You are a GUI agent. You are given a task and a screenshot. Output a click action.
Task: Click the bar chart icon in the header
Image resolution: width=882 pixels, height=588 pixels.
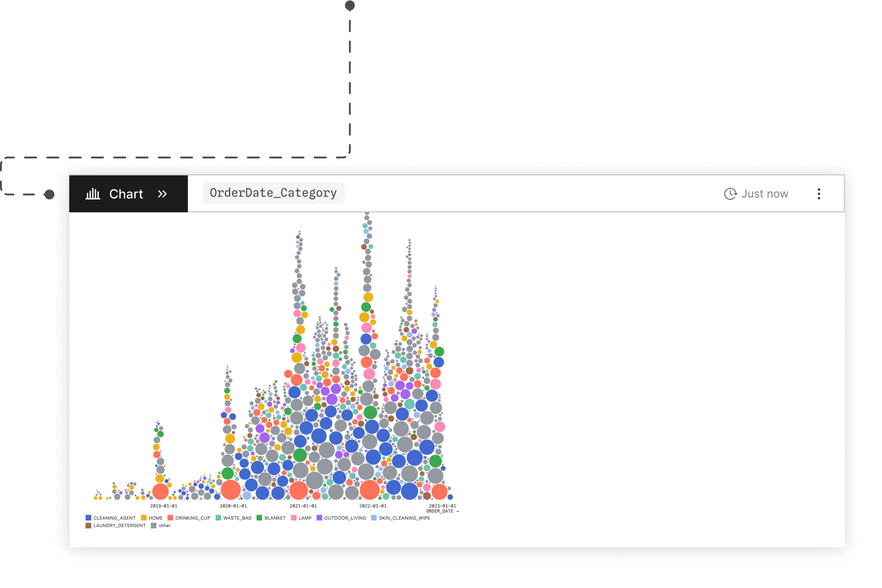[93, 194]
